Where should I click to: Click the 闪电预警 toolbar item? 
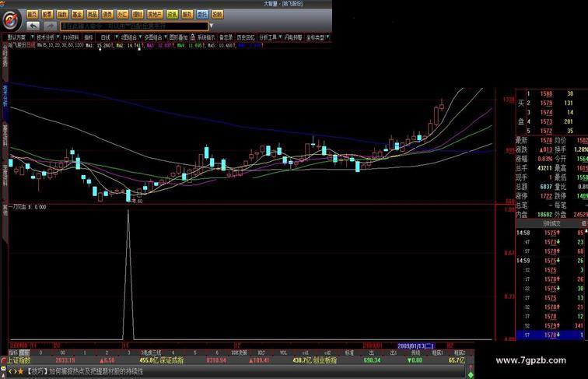click(293, 37)
